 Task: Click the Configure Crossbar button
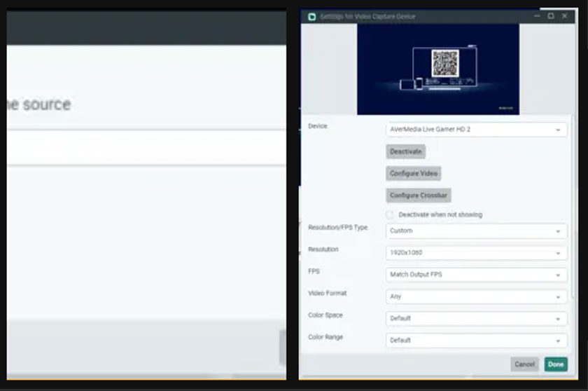coord(418,195)
